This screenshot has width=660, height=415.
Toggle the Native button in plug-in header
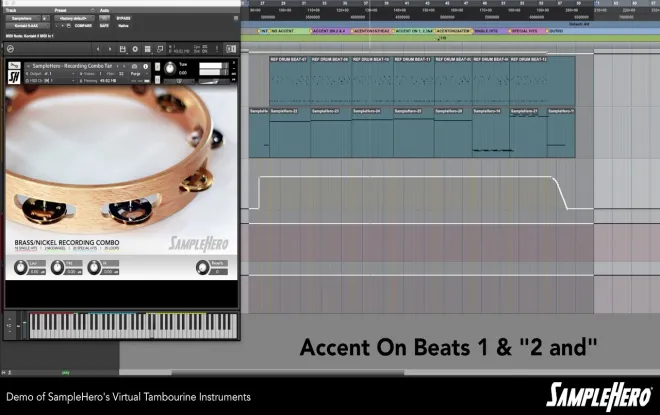[123, 26]
